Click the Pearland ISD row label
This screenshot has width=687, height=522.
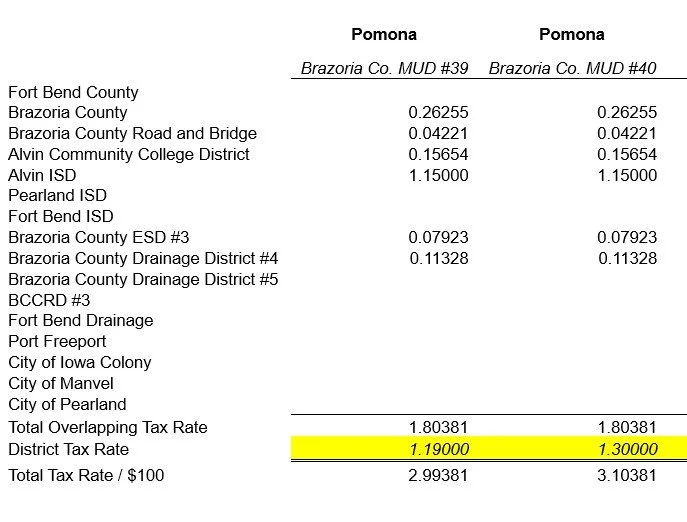pyautogui.click(x=57, y=195)
